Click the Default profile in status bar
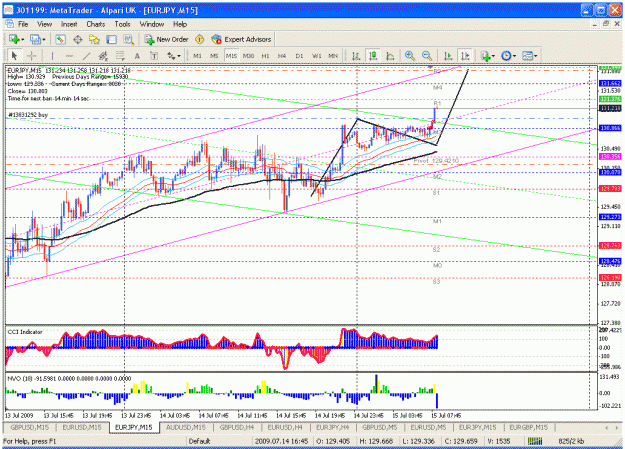 pos(199,441)
